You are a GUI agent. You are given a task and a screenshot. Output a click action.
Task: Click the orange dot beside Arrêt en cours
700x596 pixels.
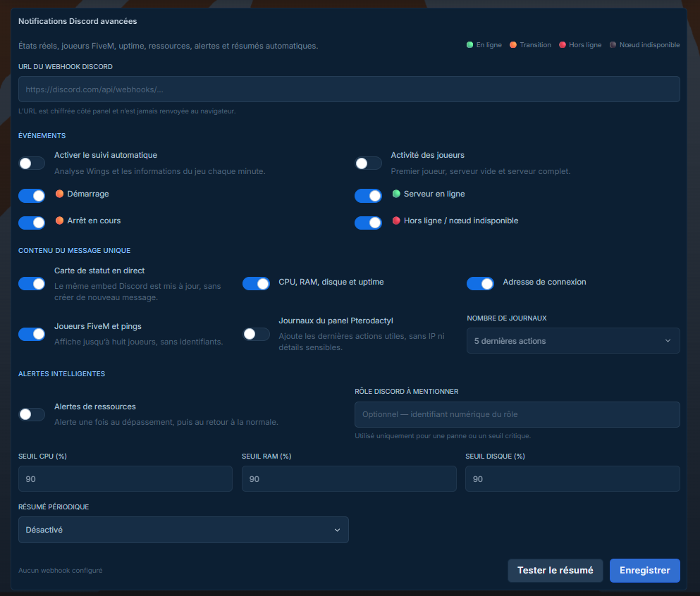59,221
